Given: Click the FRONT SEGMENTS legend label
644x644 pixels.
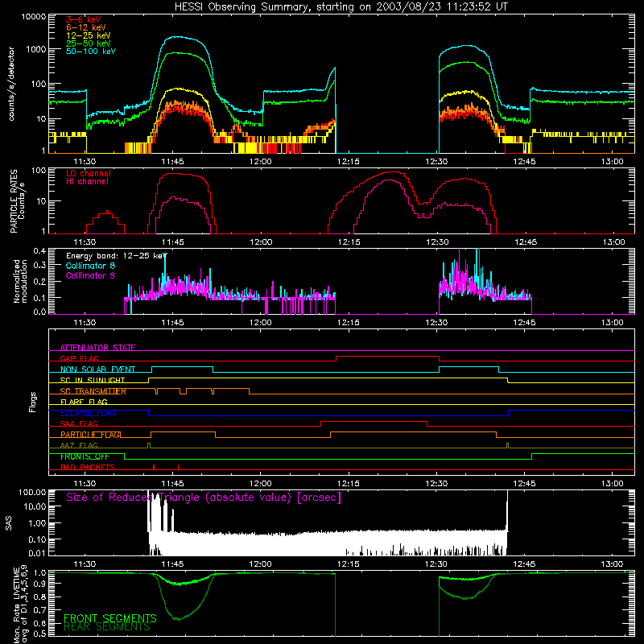Looking at the screenshot, I should (x=109, y=618).
